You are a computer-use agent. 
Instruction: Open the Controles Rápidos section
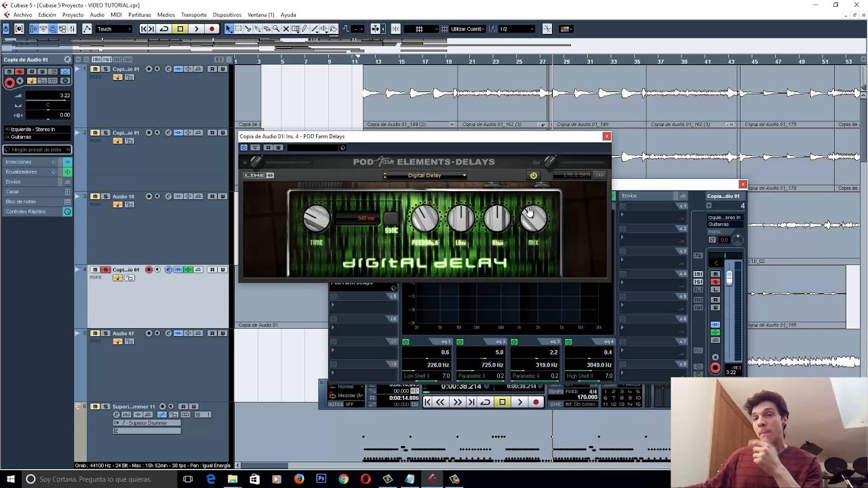tap(37, 211)
